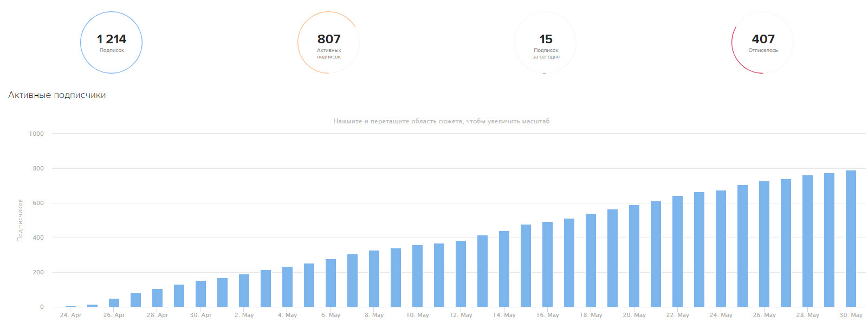Click the Подписчиков y-axis title
Viewport: 868px width, 336px height.
20,220
